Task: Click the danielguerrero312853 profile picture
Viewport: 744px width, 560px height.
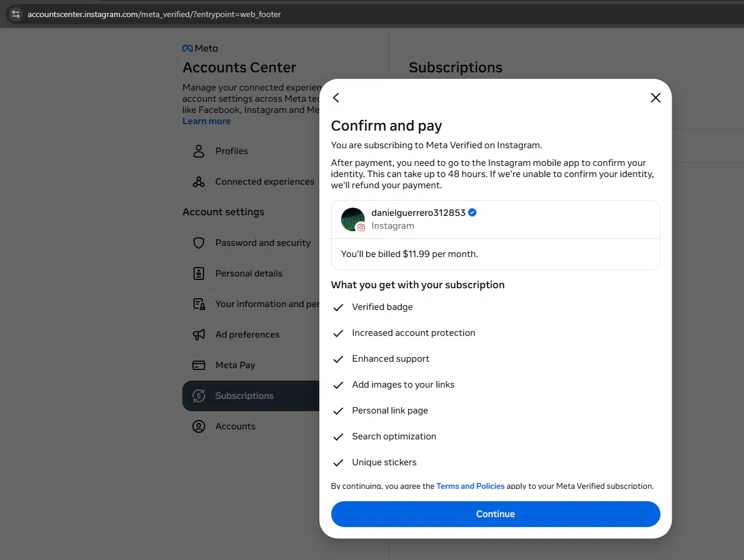Action: pyautogui.click(x=353, y=219)
